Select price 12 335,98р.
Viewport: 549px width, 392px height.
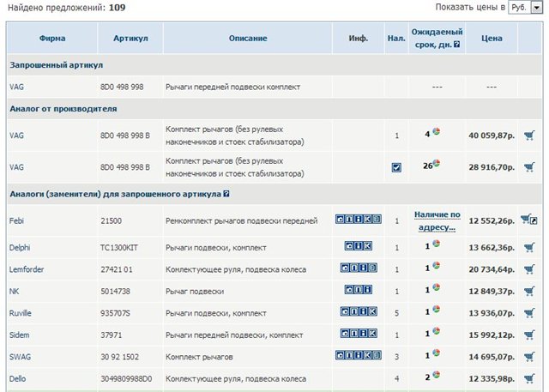click(x=492, y=378)
